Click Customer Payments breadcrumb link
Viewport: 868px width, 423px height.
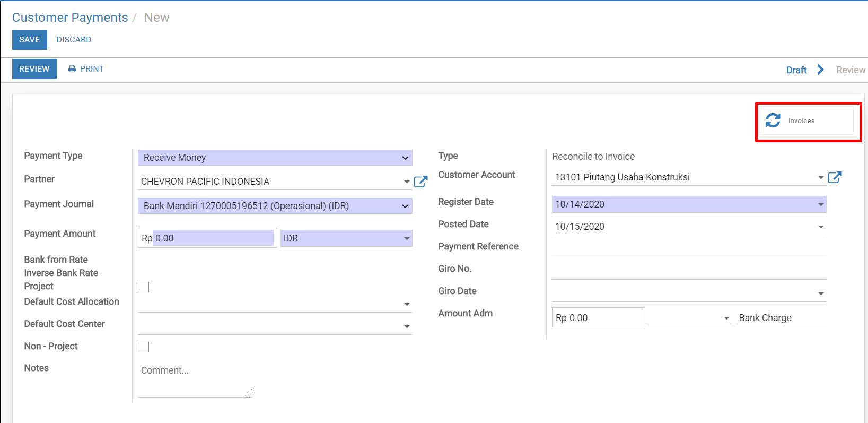pyautogui.click(x=70, y=18)
